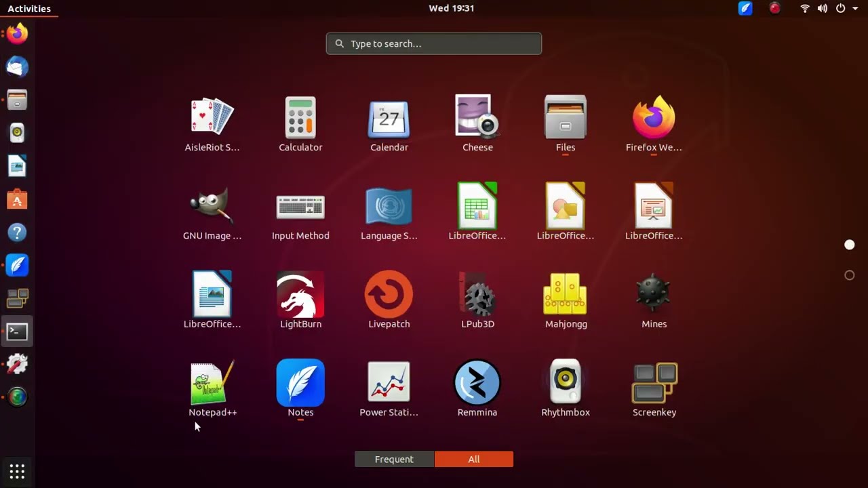Open the clock menu showing Wed 19:31
This screenshot has width=868, height=488.
click(x=451, y=8)
